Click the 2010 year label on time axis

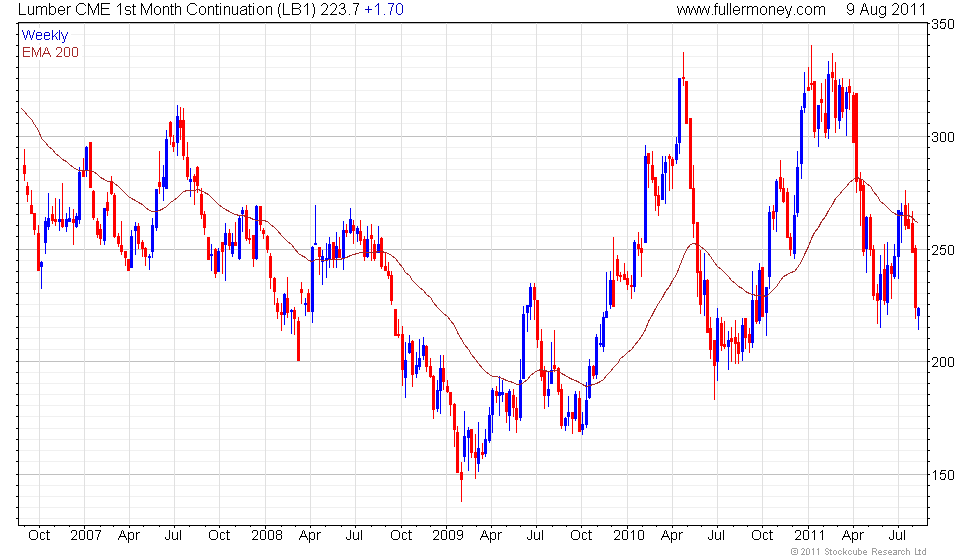tap(629, 536)
